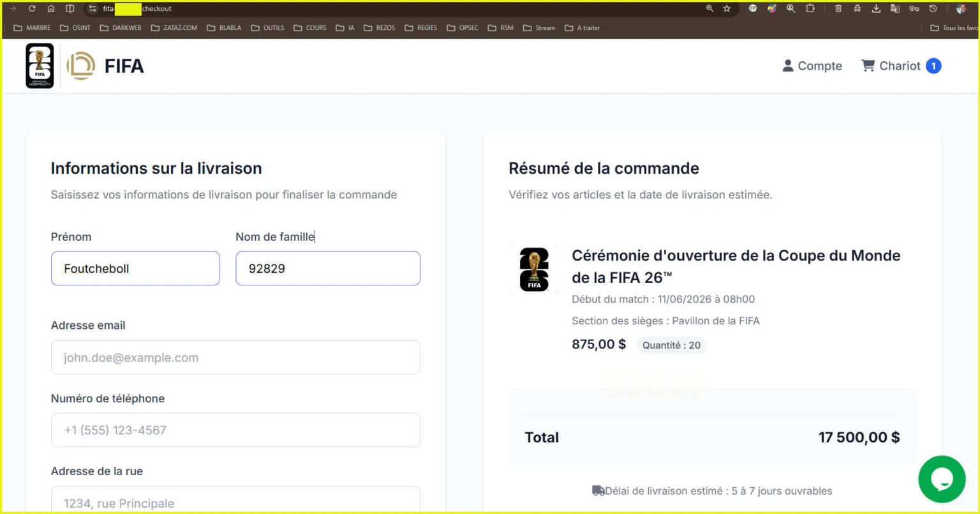Viewport: 980px width, 514px height.
Task: Click the search-person extension icon
Action: (791, 9)
